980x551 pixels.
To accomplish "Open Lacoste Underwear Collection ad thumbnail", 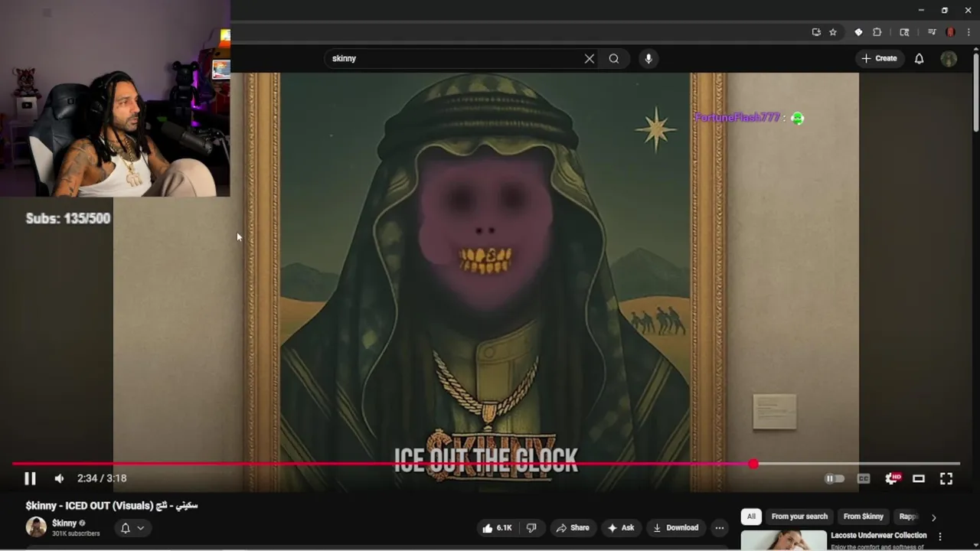I will 783,540.
